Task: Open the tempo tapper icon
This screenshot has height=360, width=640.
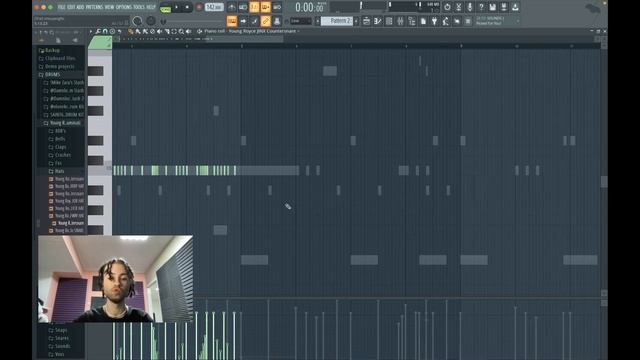Action: point(446,21)
